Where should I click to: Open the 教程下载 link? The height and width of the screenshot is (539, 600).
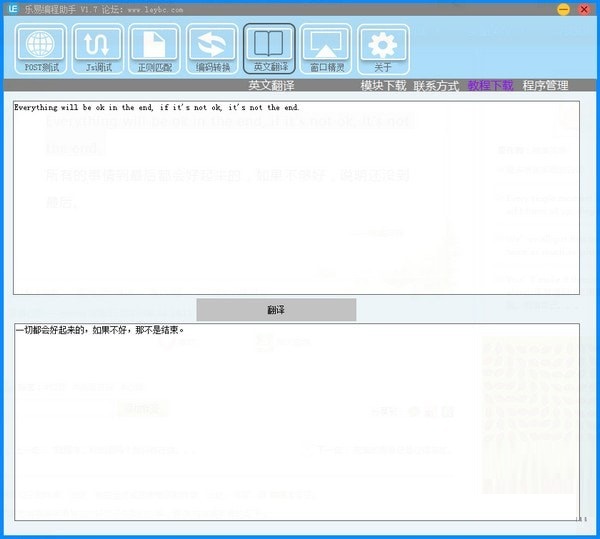[491, 86]
